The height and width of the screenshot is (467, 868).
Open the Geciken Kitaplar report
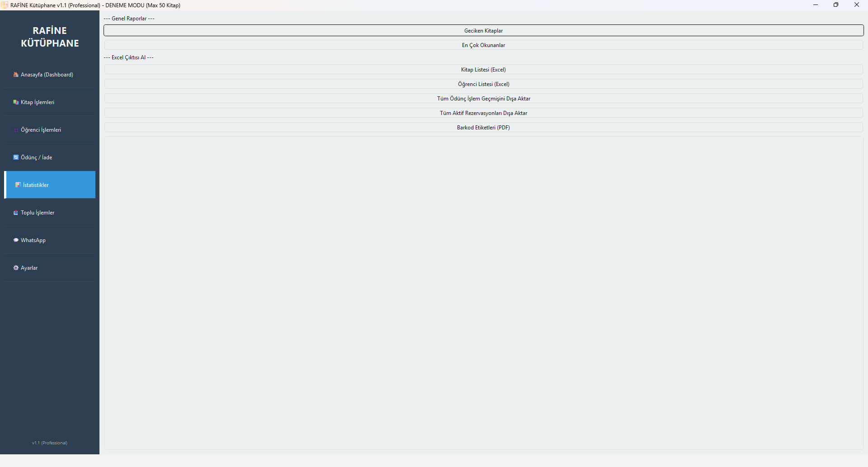coord(483,31)
